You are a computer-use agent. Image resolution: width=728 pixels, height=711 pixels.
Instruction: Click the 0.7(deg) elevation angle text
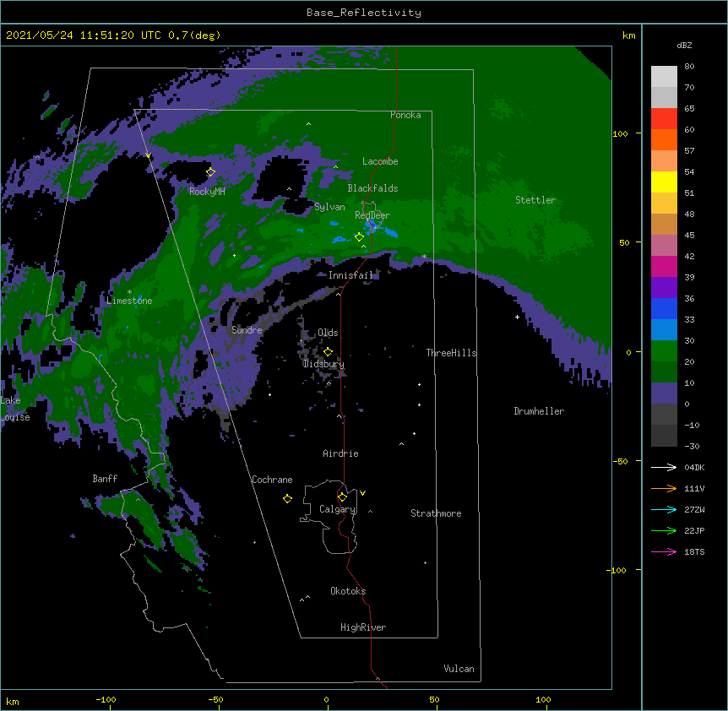point(194,35)
